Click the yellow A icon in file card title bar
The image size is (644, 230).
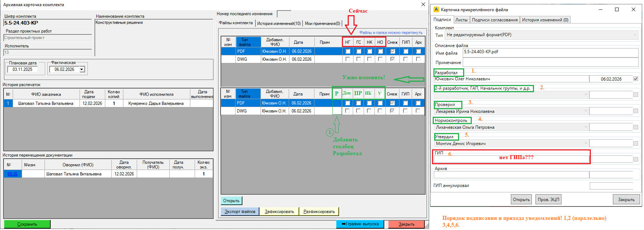point(436,10)
